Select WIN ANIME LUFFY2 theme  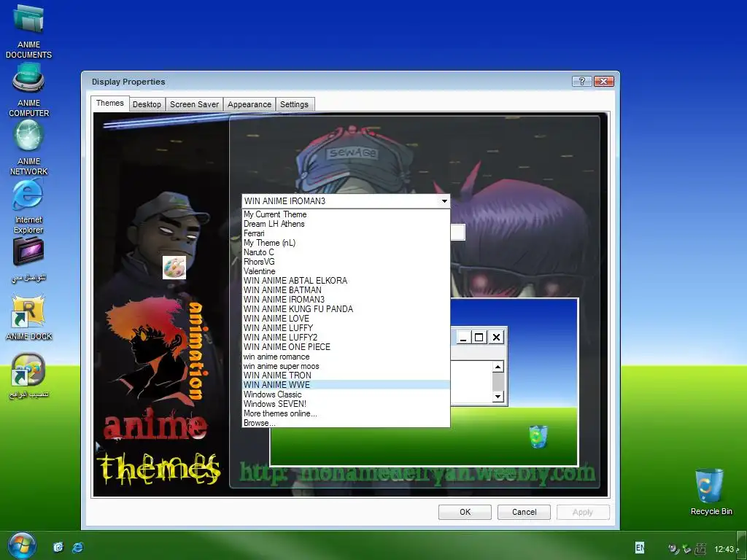[346, 337]
